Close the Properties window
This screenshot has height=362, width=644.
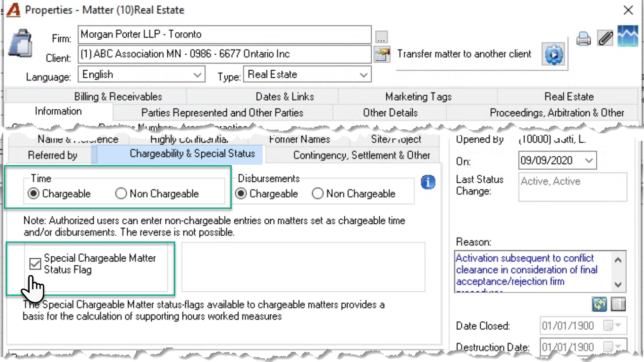click(628, 10)
